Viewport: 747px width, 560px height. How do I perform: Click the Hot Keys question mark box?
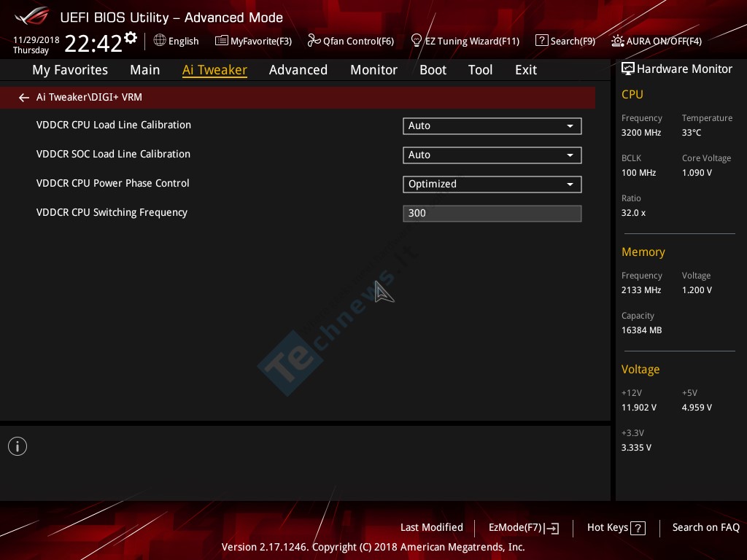(638, 528)
